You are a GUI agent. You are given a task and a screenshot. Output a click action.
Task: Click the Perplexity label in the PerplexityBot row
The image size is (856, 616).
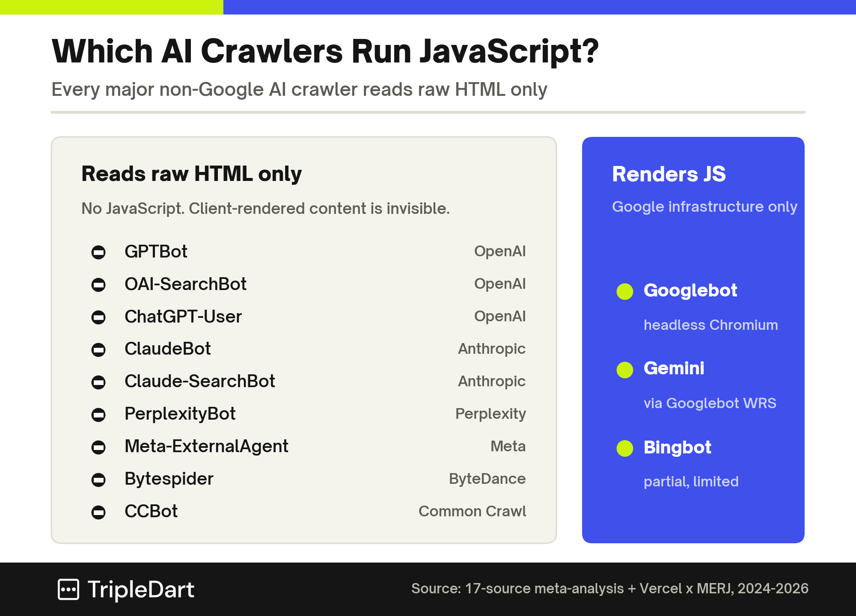point(490,414)
